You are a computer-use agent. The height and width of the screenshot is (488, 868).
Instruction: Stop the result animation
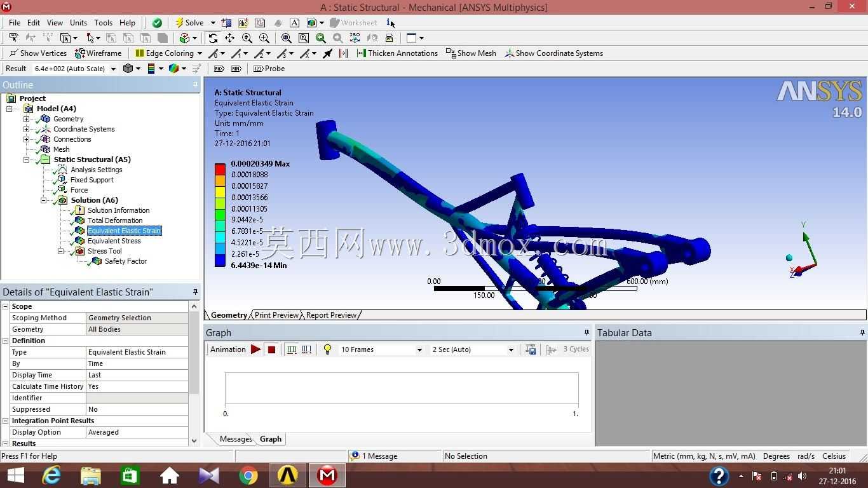point(271,349)
